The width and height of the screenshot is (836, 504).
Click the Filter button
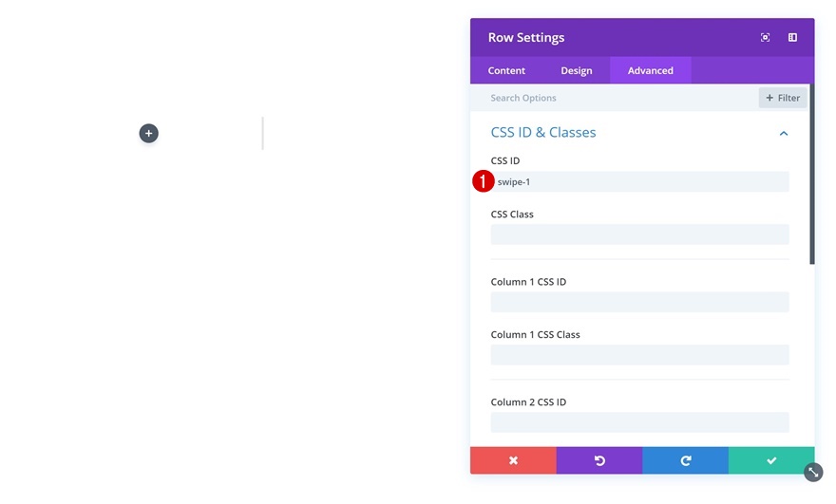[x=783, y=98]
